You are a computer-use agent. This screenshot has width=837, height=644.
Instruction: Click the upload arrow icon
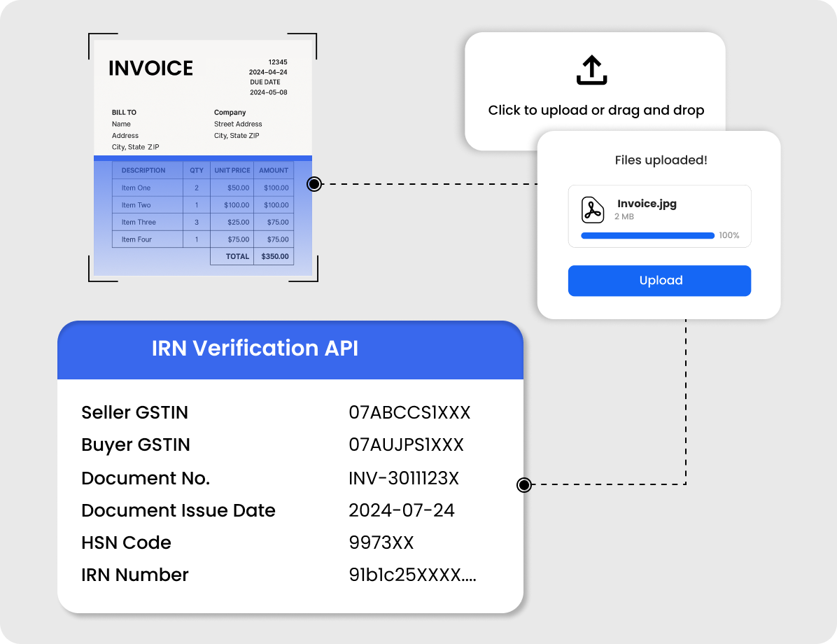point(591,71)
